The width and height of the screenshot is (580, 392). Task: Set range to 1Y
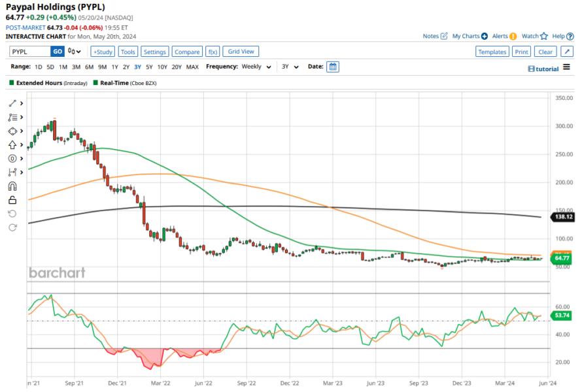(114, 67)
